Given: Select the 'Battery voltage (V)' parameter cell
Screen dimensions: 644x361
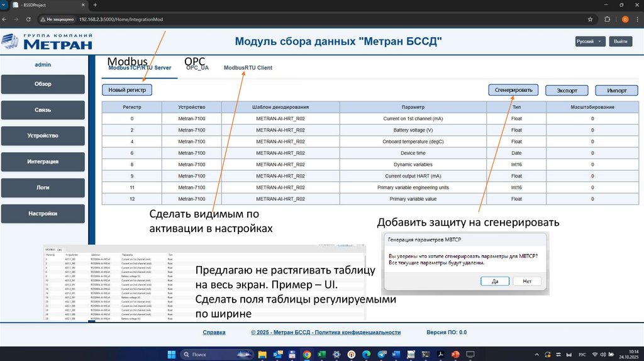Looking at the screenshot, I should 413,130.
